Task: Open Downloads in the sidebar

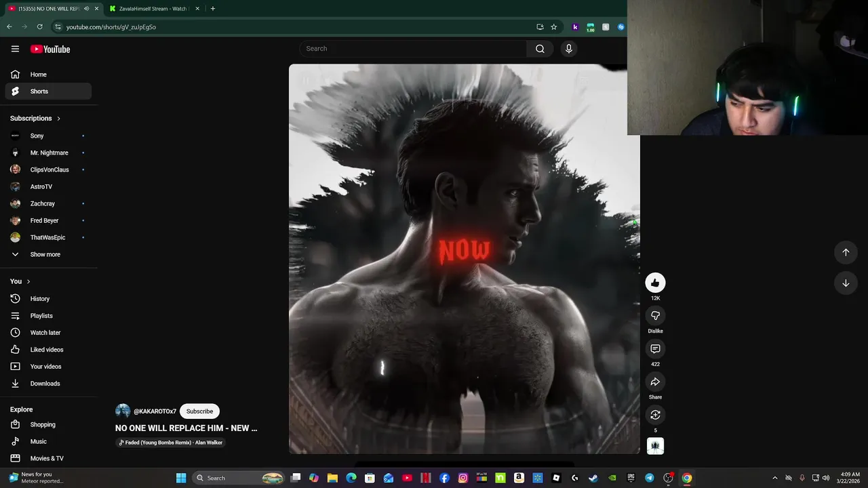Action: pyautogui.click(x=48, y=384)
